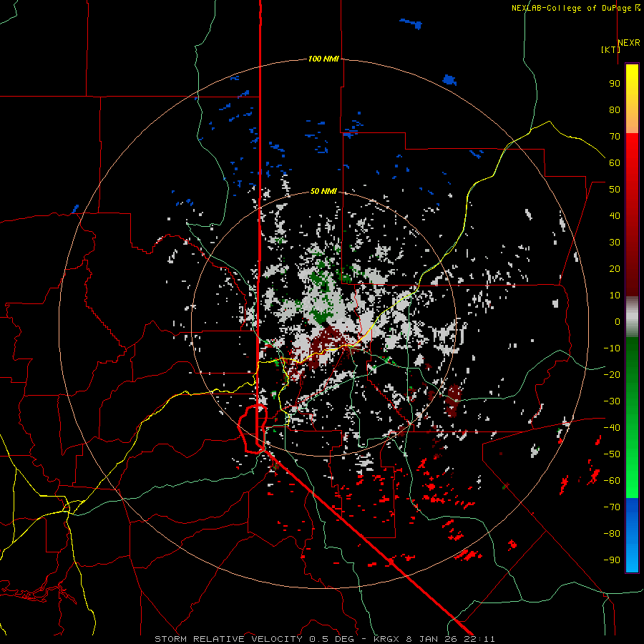
Task: Click the 100 NMI range ring label
Action: 323,59
